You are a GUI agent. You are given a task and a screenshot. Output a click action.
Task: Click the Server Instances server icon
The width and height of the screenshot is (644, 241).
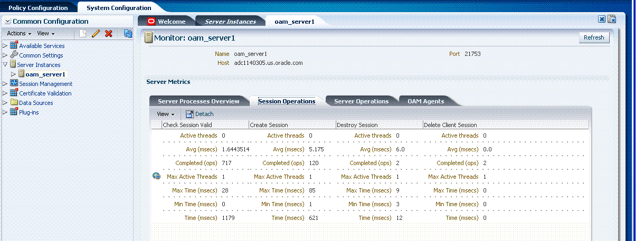point(13,64)
